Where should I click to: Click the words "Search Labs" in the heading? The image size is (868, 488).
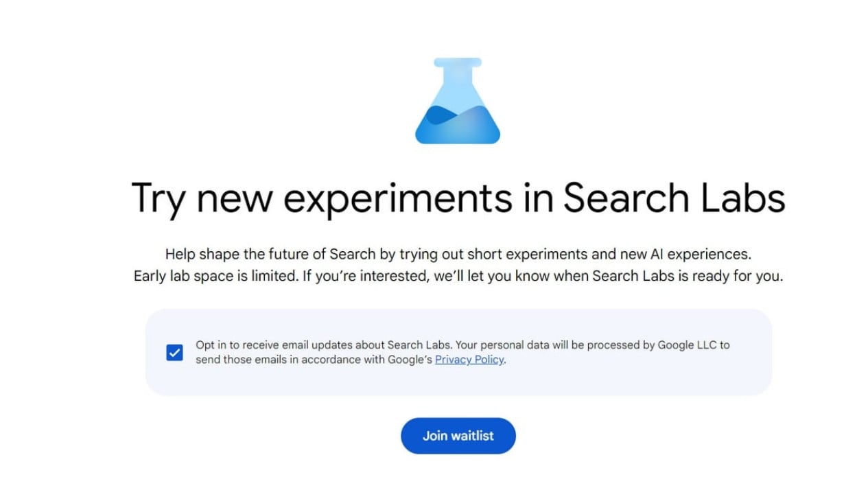pyautogui.click(x=674, y=198)
